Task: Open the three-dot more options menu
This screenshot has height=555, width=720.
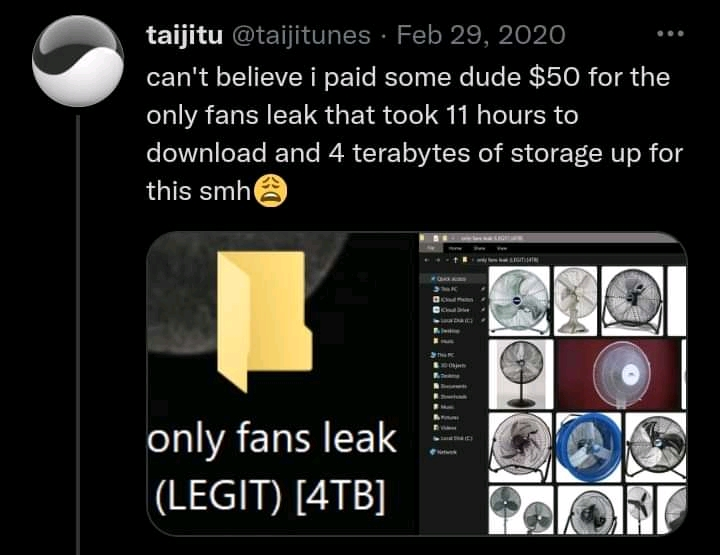Action: click(670, 34)
